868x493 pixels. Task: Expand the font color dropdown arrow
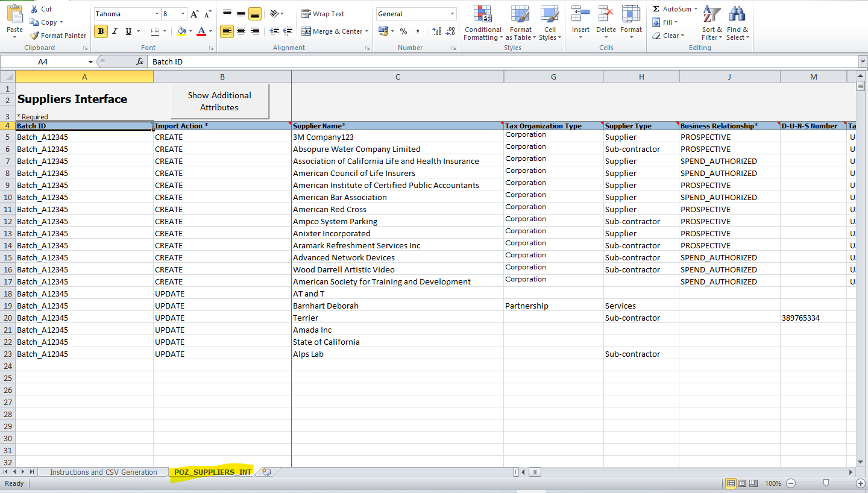[210, 31]
